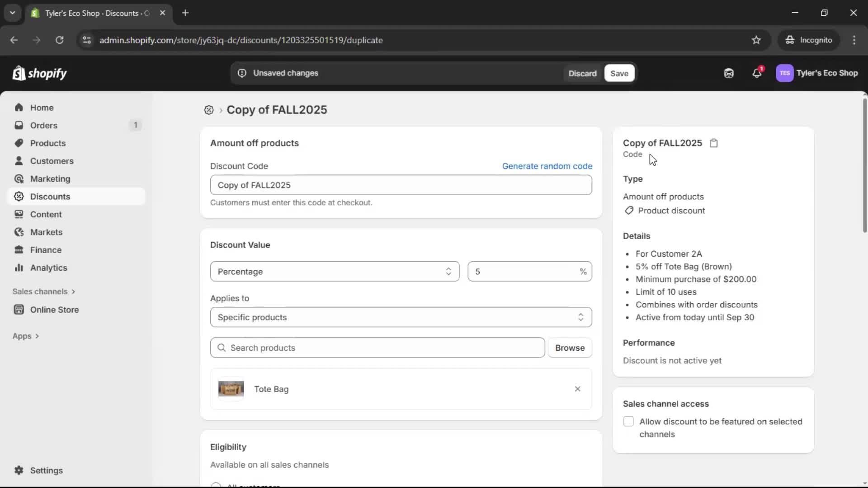Viewport: 868px width, 488px height.
Task: Generate a random discount code
Action: (547, 166)
